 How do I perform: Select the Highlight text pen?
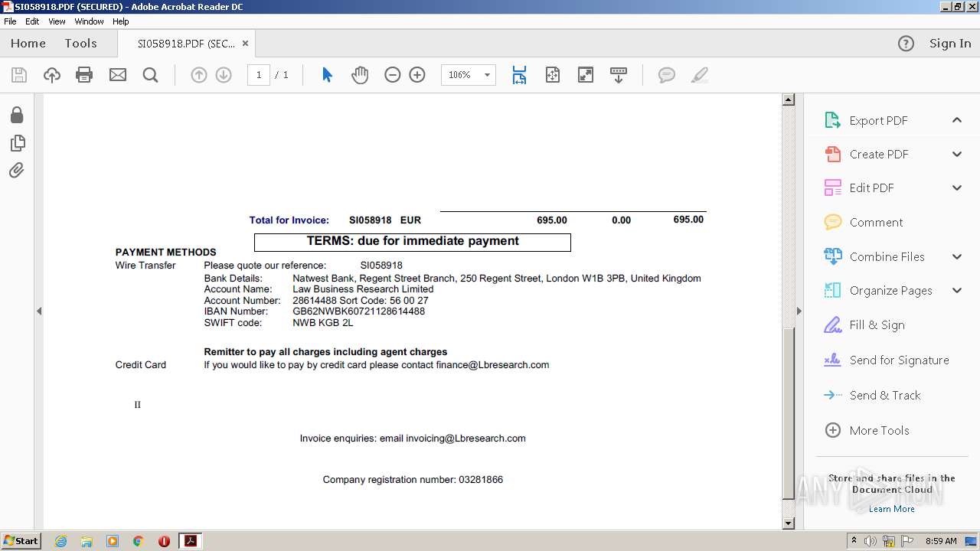pyautogui.click(x=699, y=75)
